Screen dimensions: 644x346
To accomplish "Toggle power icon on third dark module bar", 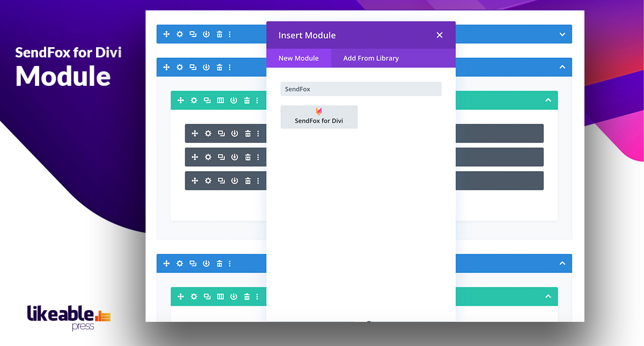I will tap(235, 181).
